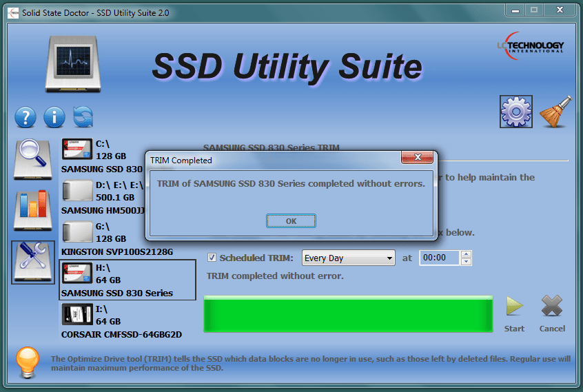Click the OK button in TRIM Completed dialog
Image resolution: width=583 pixels, height=392 pixels.
[x=291, y=221]
